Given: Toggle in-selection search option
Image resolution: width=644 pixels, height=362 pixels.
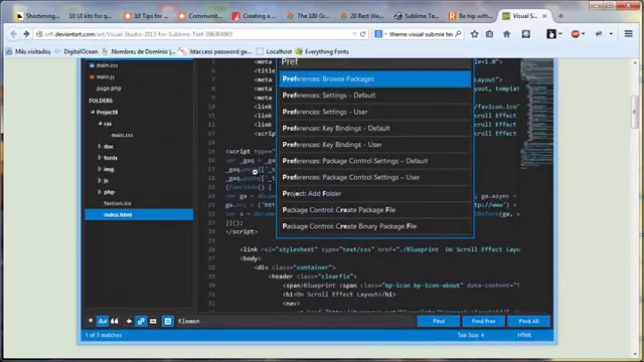Looking at the screenshot, I should click(x=153, y=321).
